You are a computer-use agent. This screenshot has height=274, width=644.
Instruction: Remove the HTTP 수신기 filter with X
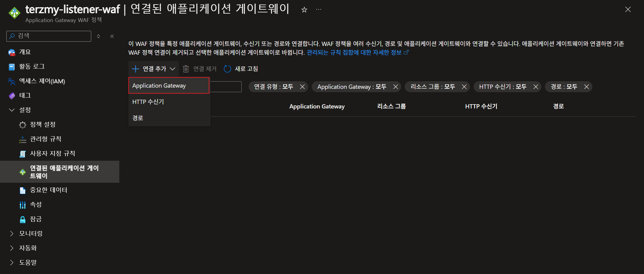(x=536, y=87)
